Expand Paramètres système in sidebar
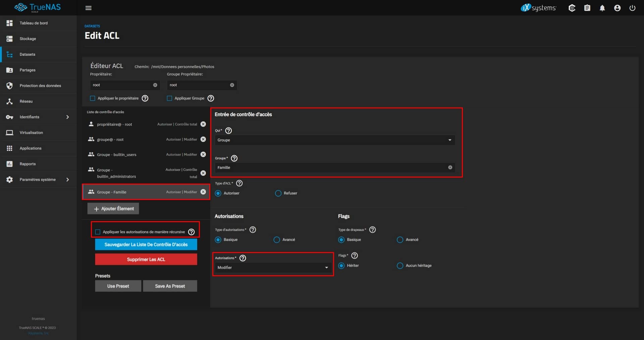Image resolution: width=644 pixels, height=340 pixels. [38, 180]
